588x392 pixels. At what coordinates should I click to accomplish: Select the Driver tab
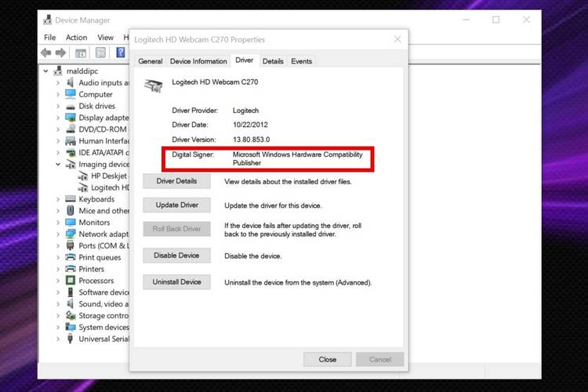(x=244, y=60)
